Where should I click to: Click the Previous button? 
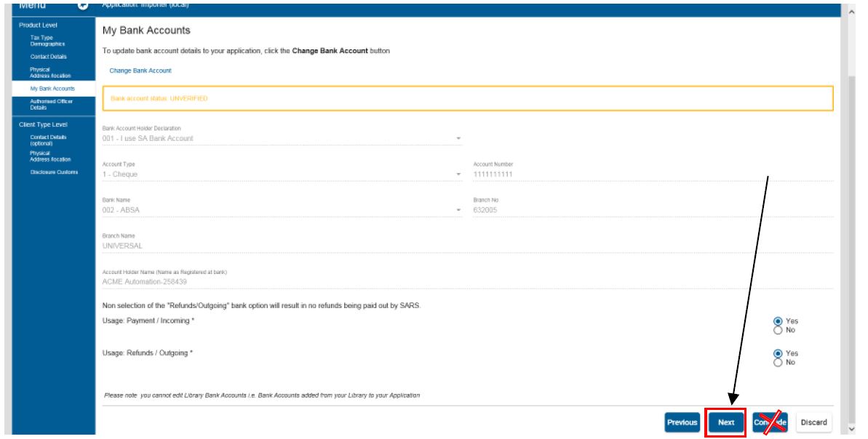(x=682, y=422)
